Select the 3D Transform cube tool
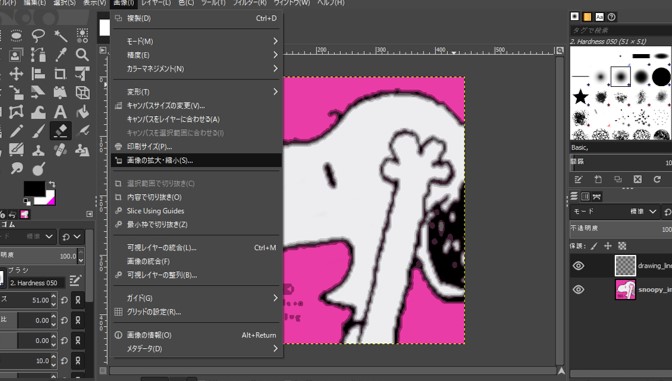The image size is (672, 381). point(82,93)
